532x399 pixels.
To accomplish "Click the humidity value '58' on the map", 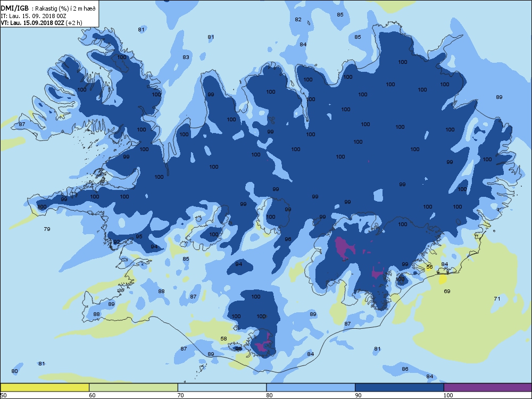I will [223, 338].
